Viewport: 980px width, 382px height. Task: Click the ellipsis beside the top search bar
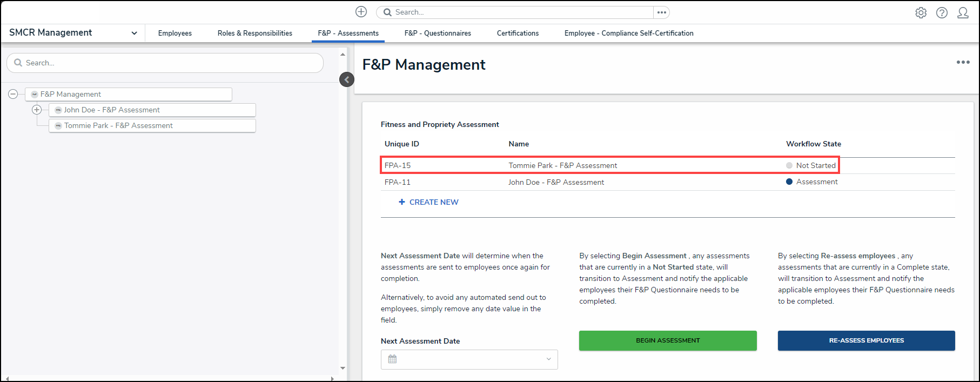662,12
